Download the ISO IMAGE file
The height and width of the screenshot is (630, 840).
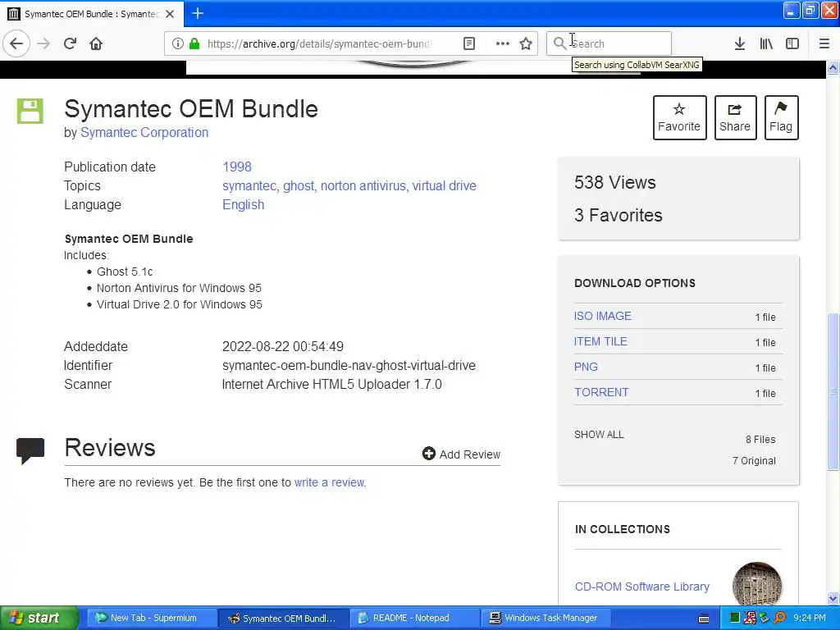(603, 316)
